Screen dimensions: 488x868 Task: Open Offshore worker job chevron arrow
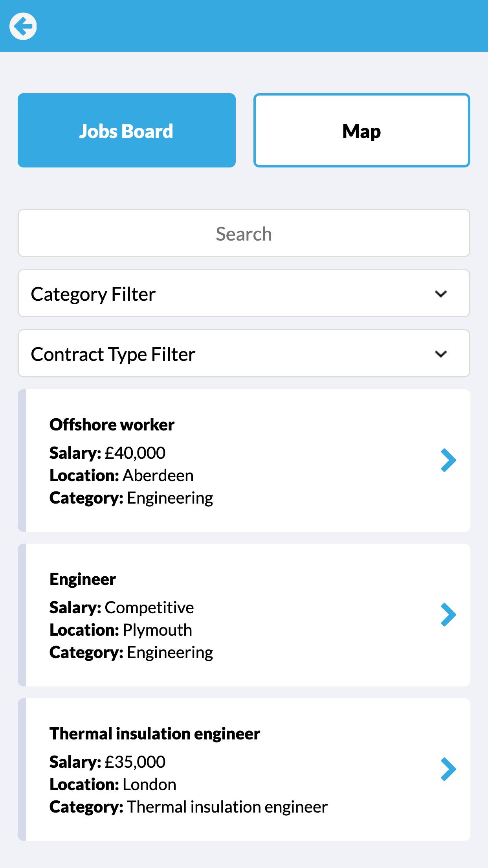(x=448, y=460)
